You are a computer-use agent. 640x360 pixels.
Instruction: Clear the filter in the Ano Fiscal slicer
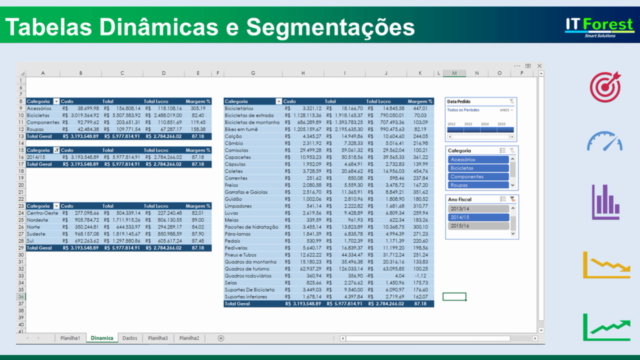click(x=512, y=199)
